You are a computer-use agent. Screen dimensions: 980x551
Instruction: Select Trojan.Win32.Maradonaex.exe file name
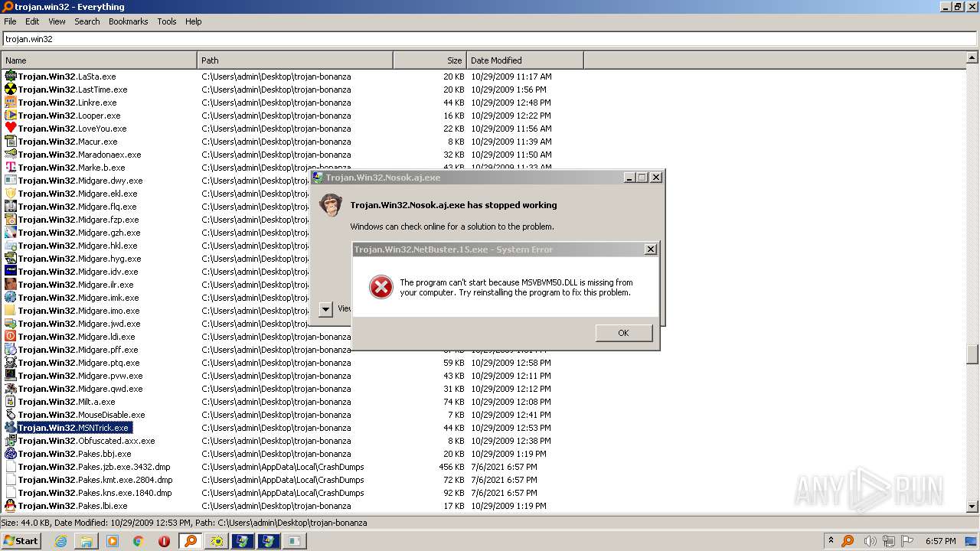[80, 155]
